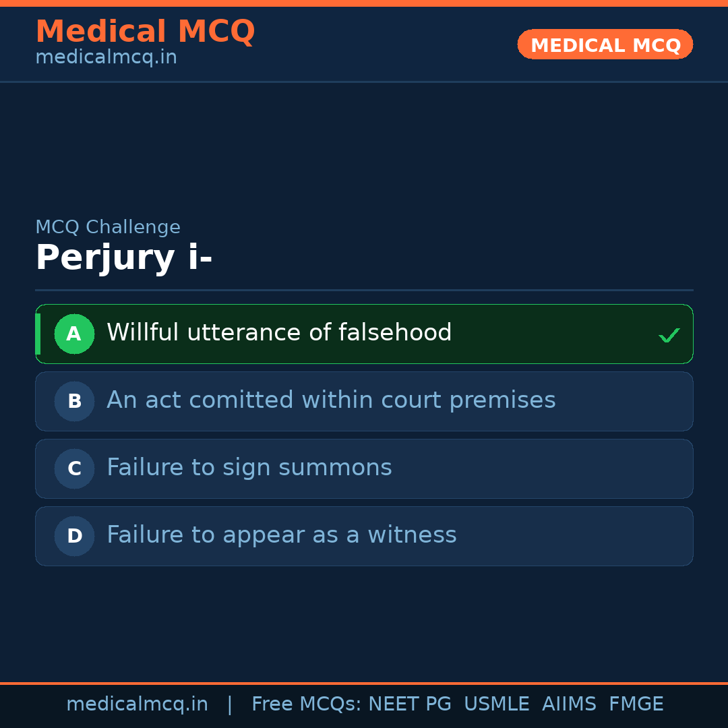Click the USMLE footer link
The width and height of the screenshot is (728, 728).
(497, 703)
